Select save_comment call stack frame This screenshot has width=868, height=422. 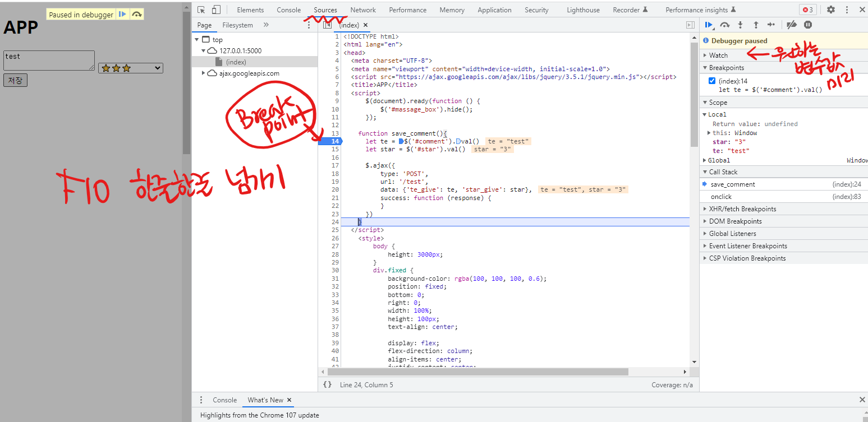[783, 184]
